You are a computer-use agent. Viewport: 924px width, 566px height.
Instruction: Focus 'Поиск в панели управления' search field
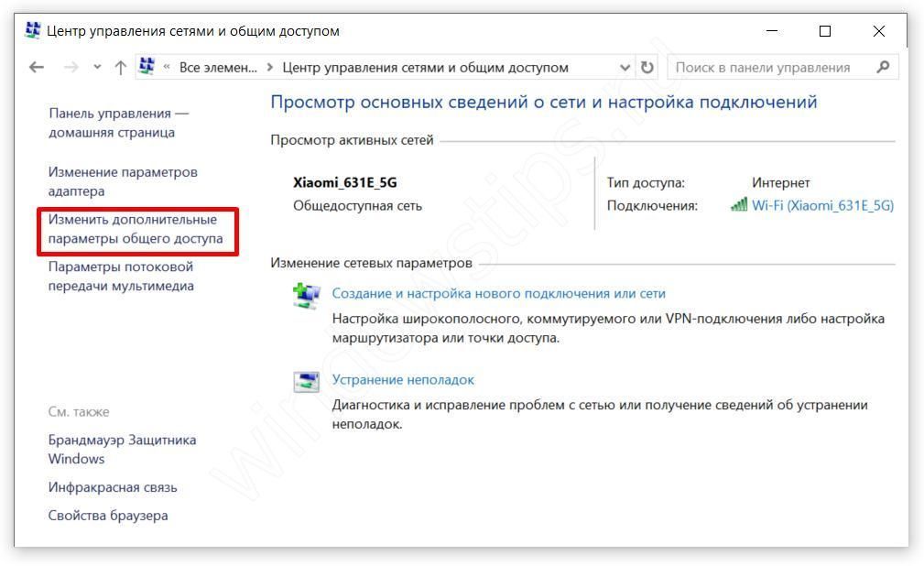tap(783, 67)
